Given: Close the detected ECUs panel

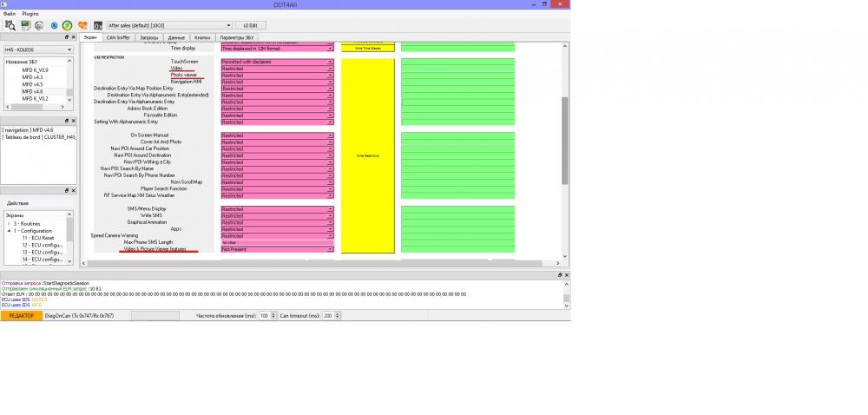Looking at the screenshot, I should pyautogui.click(x=73, y=121).
